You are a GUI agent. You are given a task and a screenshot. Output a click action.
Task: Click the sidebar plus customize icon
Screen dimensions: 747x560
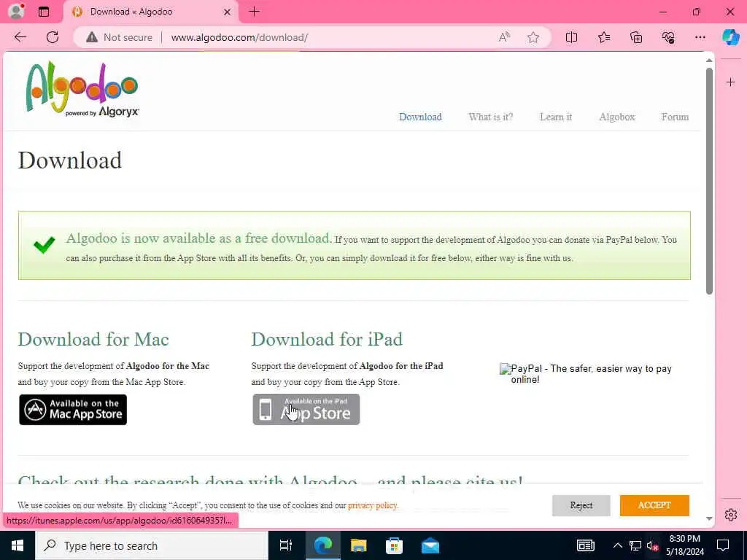(730, 82)
